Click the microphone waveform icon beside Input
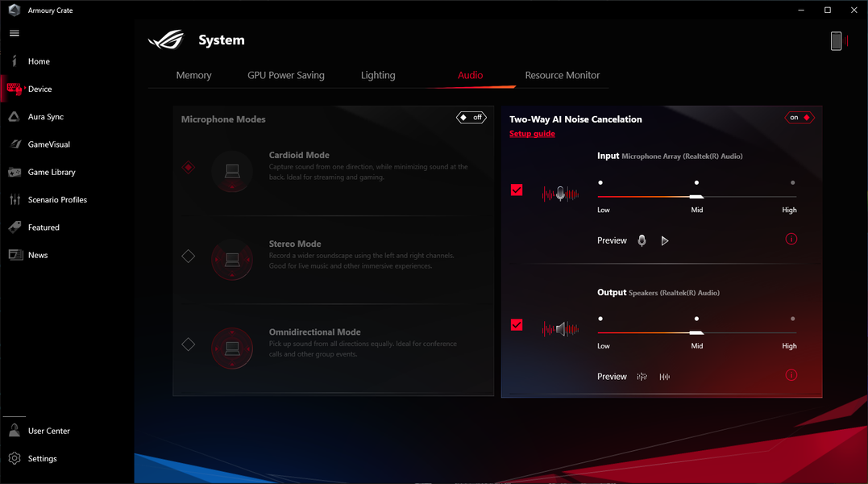Image resolution: width=868 pixels, height=484 pixels. pos(560,194)
